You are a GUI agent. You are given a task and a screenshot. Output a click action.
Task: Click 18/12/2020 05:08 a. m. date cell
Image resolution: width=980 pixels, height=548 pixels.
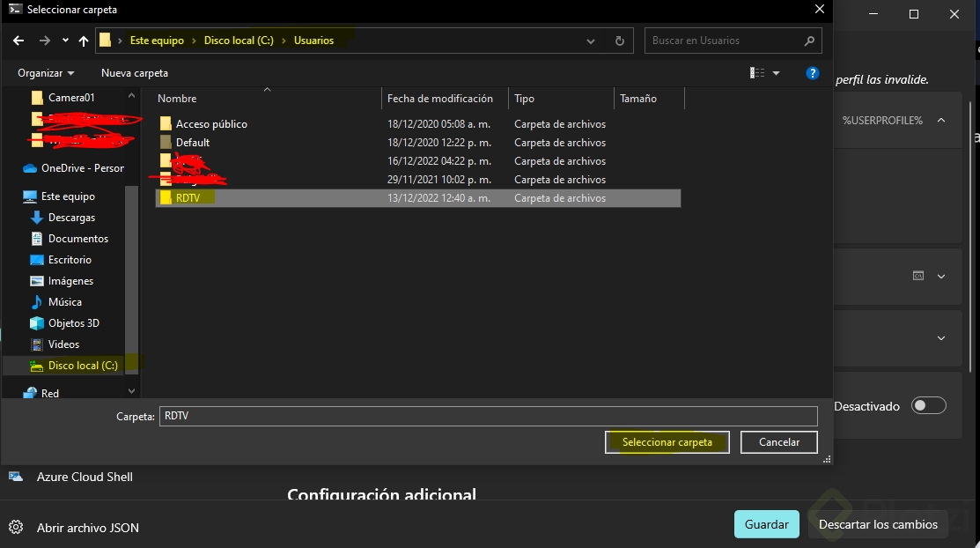point(438,124)
